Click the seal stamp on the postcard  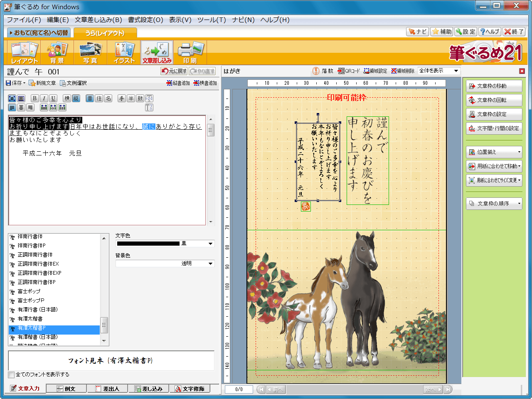pos(305,207)
